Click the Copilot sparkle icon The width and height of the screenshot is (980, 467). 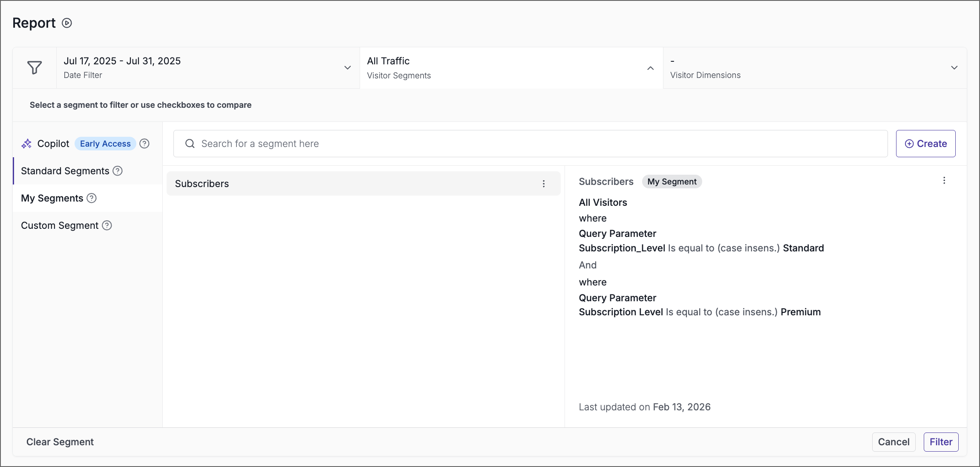coord(26,144)
